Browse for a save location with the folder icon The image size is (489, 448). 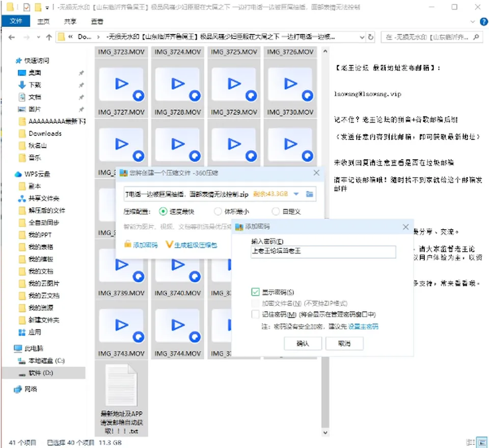click(x=309, y=194)
